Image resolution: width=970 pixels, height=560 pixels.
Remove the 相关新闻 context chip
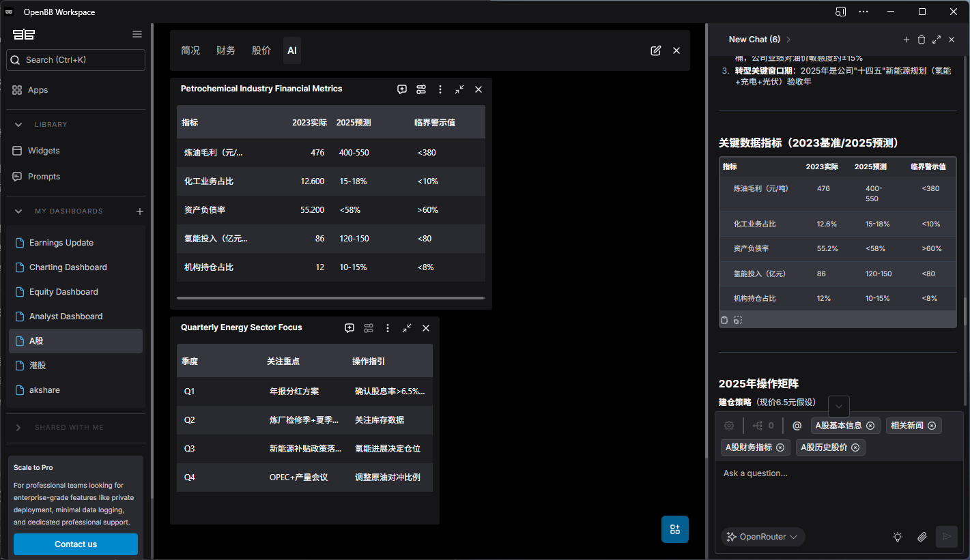932,426
